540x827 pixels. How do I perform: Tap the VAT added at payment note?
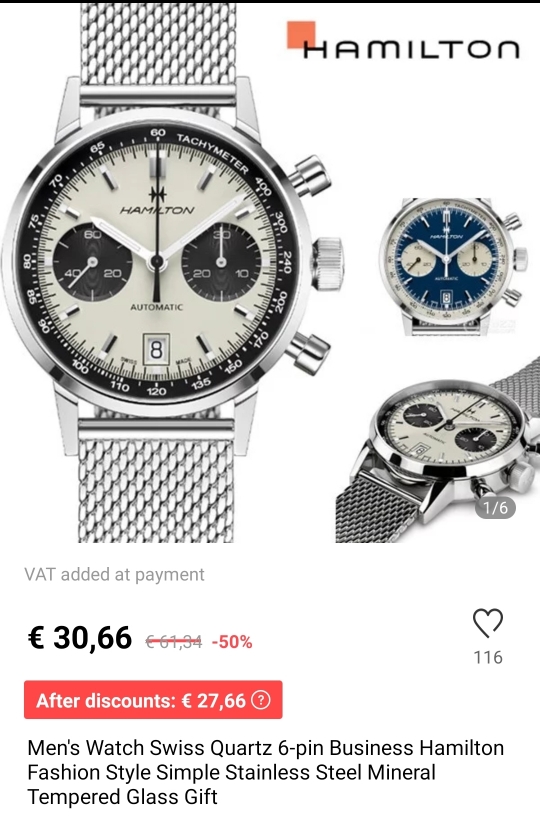114,574
